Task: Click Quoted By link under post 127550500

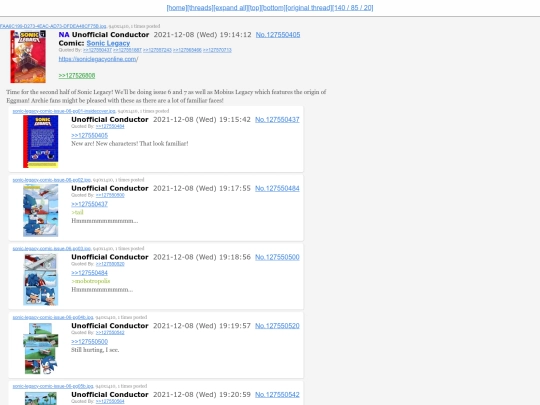Action: coord(110,264)
